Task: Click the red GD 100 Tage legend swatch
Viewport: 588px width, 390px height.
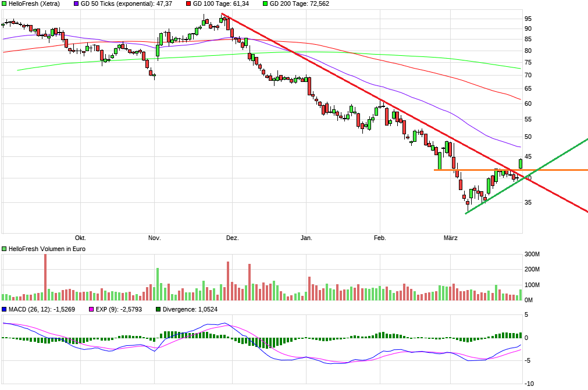Action: click(188, 3)
